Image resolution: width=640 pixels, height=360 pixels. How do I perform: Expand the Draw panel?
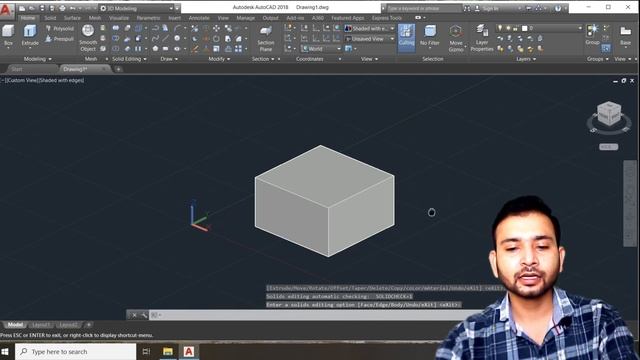tap(169, 59)
